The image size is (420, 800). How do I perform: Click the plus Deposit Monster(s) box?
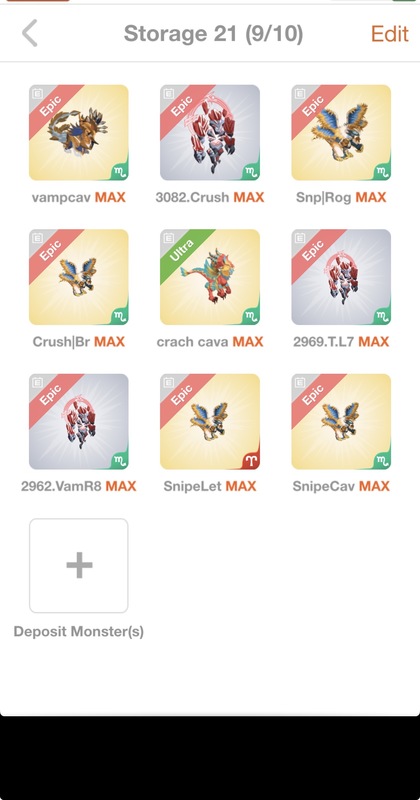79,566
